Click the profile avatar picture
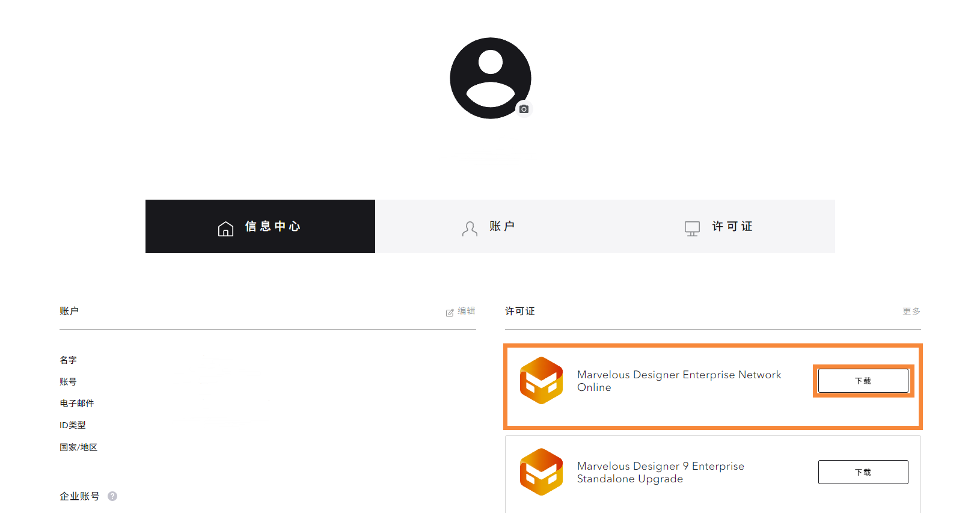The height and width of the screenshot is (513, 980). [491, 78]
